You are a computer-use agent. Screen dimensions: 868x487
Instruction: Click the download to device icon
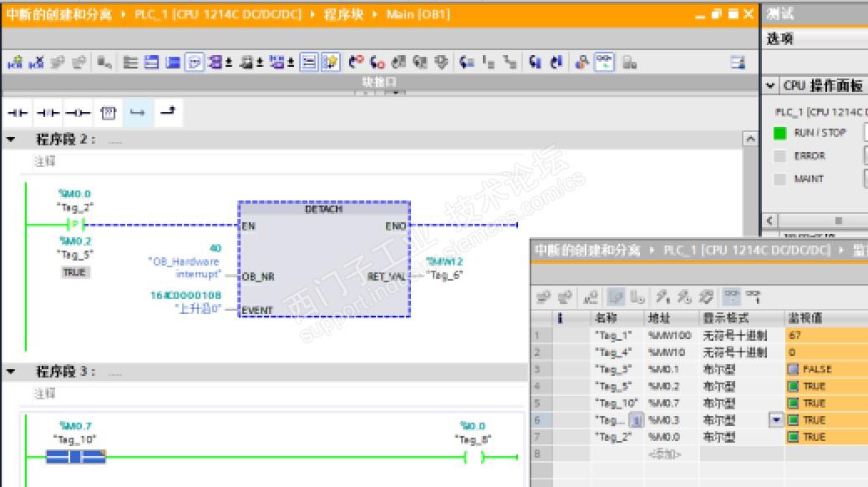[534, 63]
